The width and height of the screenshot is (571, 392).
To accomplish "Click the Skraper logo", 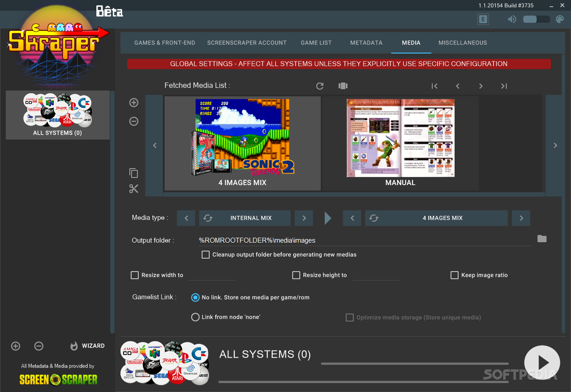I will coord(58,44).
